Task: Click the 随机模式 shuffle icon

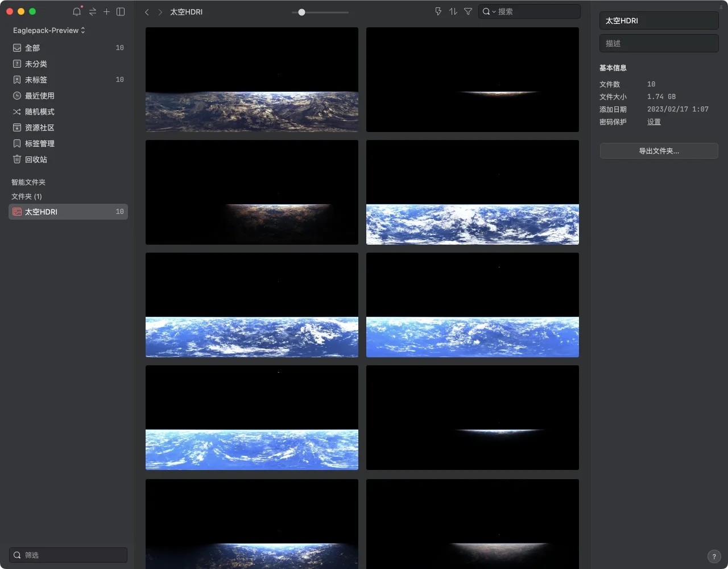Action: click(x=17, y=112)
